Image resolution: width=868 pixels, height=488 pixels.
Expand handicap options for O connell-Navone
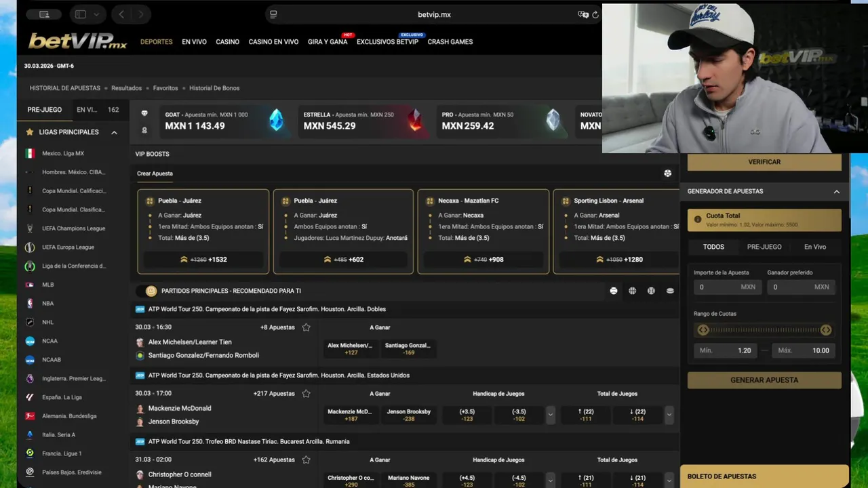550,481
